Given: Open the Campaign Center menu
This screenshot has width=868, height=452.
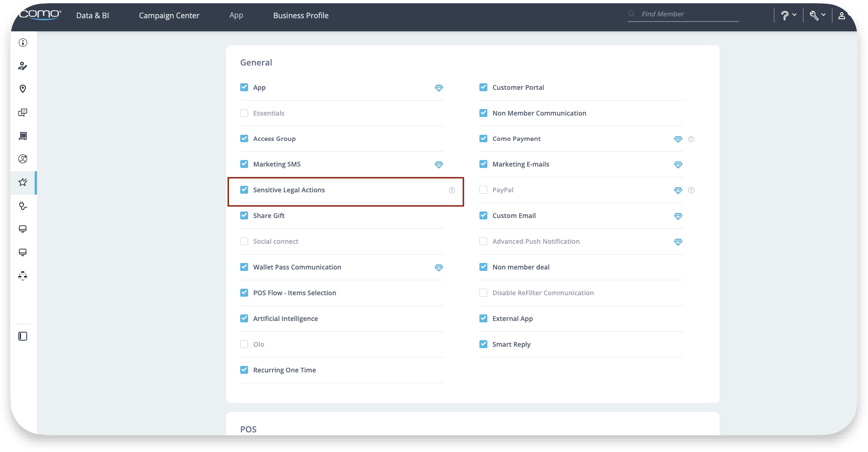Looking at the screenshot, I should [169, 15].
